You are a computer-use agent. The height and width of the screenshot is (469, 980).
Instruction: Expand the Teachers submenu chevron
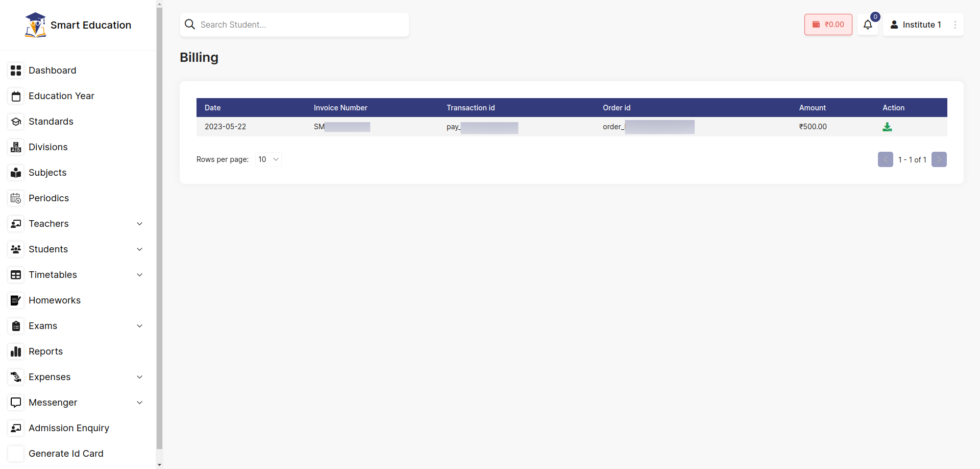pos(139,224)
